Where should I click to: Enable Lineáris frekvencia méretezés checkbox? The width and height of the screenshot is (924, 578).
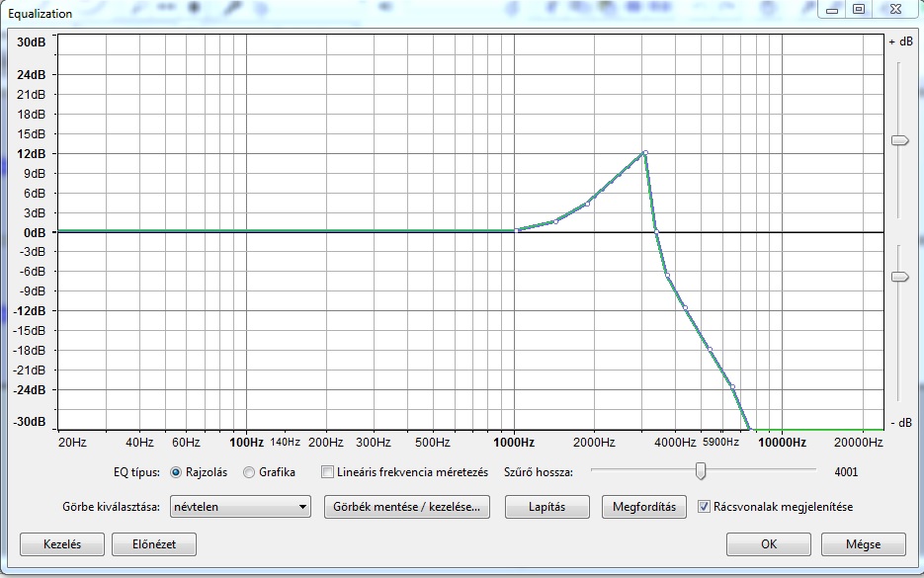(328, 472)
